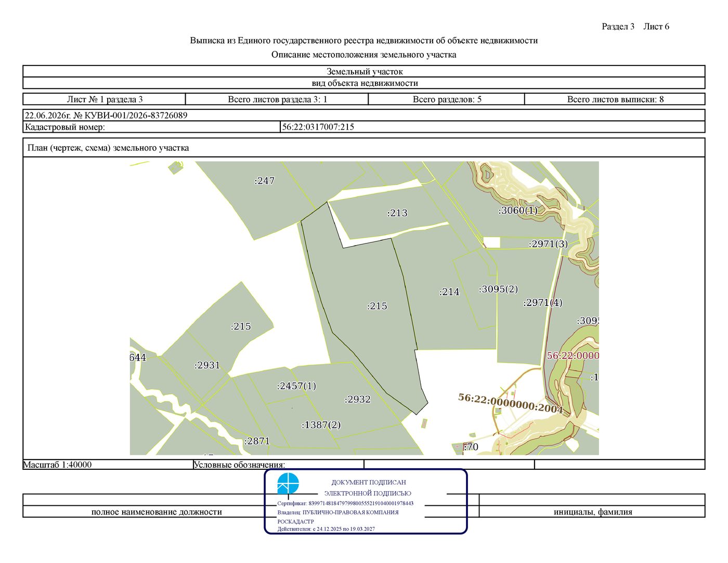
Task: Select the ":2932" parcel label
Action: (358, 400)
